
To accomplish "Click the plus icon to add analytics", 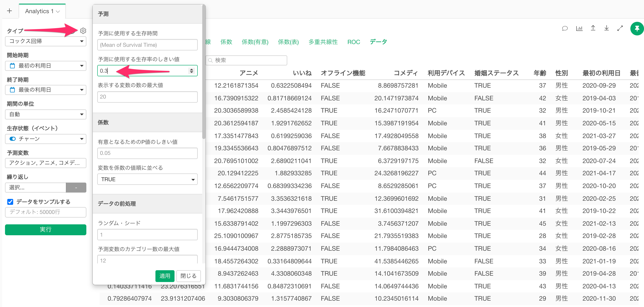I will coord(10,11).
